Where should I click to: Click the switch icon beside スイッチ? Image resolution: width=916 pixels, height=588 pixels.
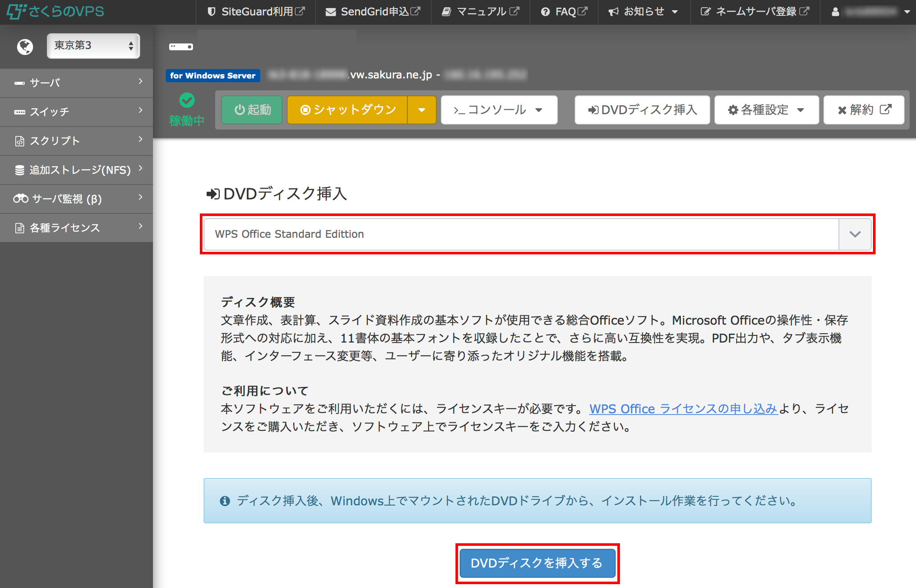coord(20,112)
